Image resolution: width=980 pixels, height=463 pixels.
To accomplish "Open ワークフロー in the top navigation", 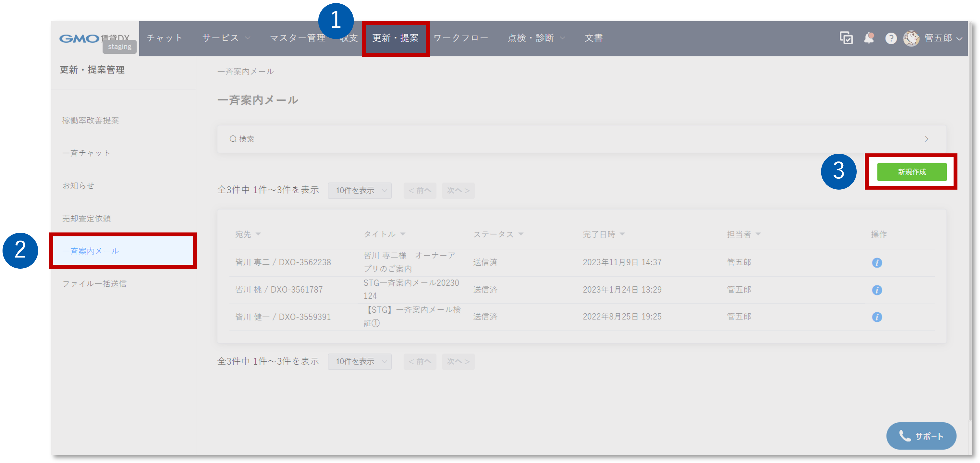I will [x=461, y=38].
